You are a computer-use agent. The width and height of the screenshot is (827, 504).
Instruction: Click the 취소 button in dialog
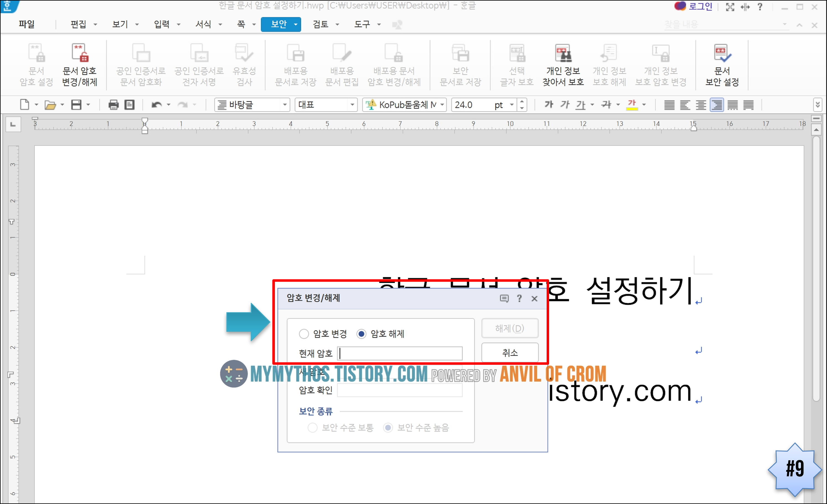click(510, 353)
